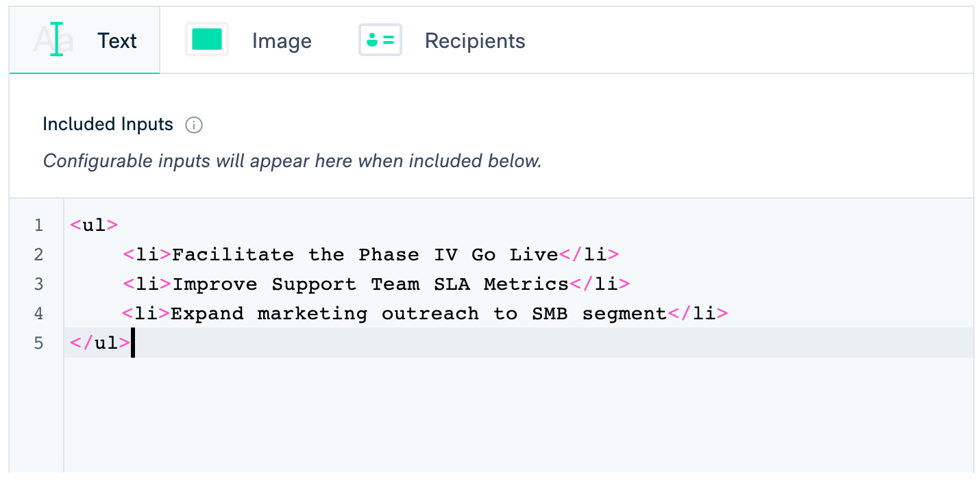
Task: Switch to the Text tab label
Action: [x=117, y=41]
